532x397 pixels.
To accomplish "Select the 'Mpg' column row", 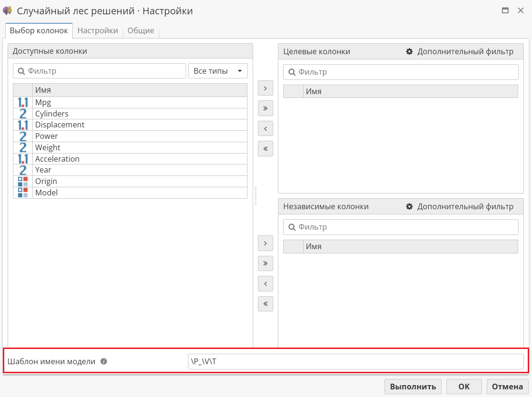I will point(130,102).
